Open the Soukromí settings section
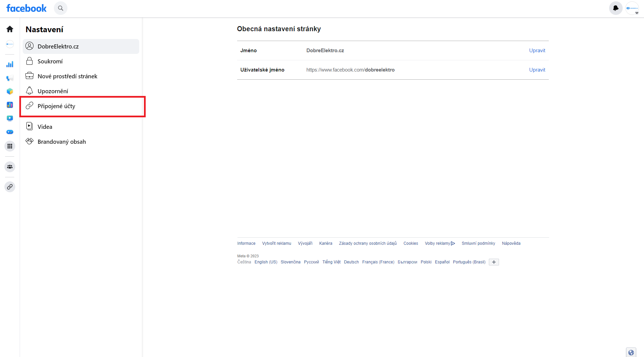 pyautogui.click(x=81, y=61)
